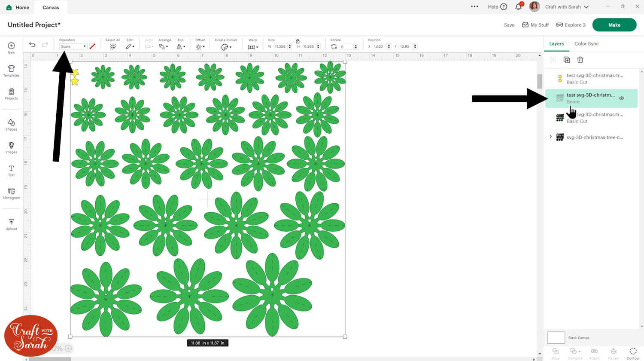Viewport: 644px width, 361px height.
Task: Open My Stuff
Action: pyautogui.click(x=535, y=25)
